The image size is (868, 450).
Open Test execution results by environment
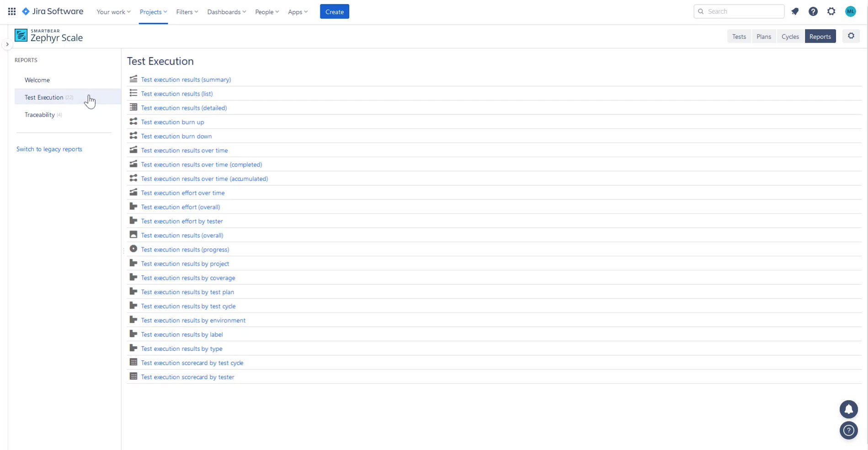pos(193,321)
